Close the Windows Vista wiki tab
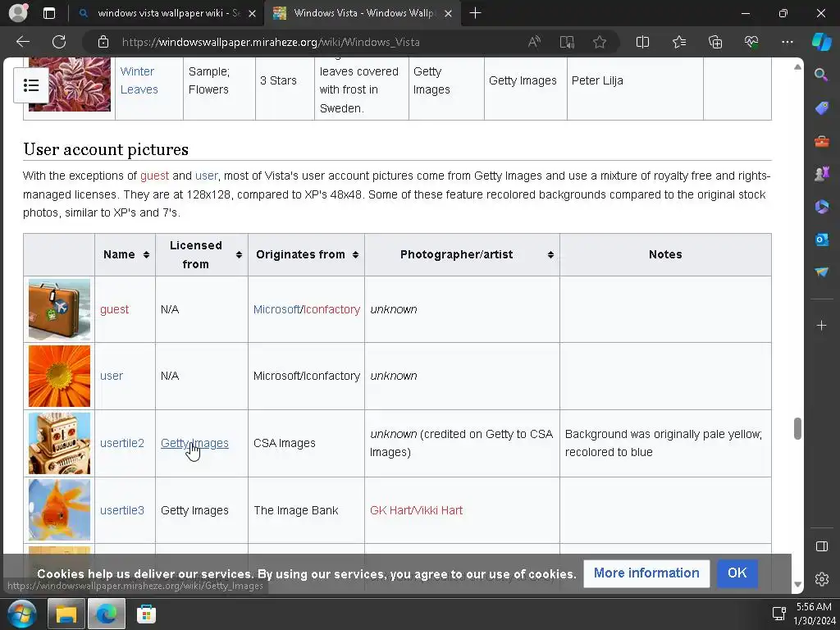Viewport: 840px width, 630px height. coord(449,13)
